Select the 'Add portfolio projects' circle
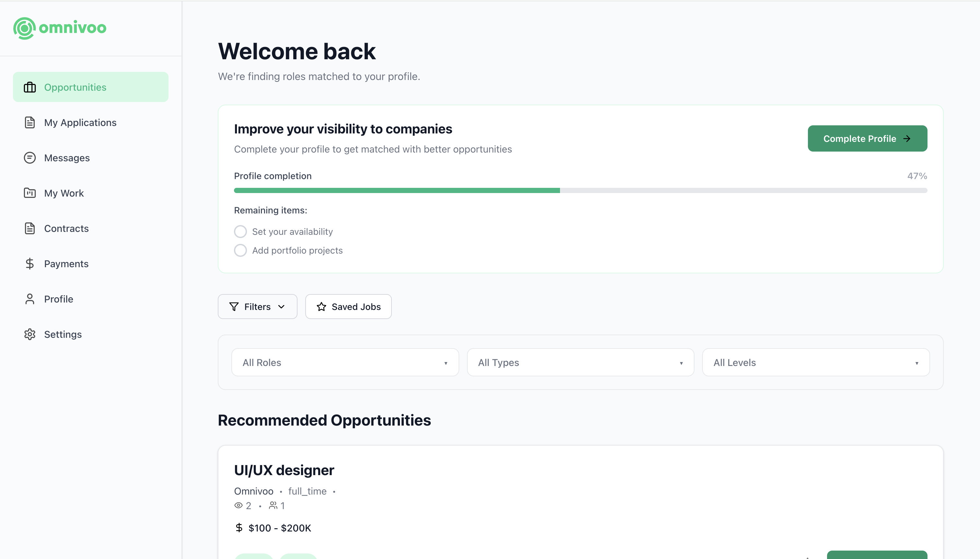The width and height of the screenshot is (980, 559). coord(240,250)
